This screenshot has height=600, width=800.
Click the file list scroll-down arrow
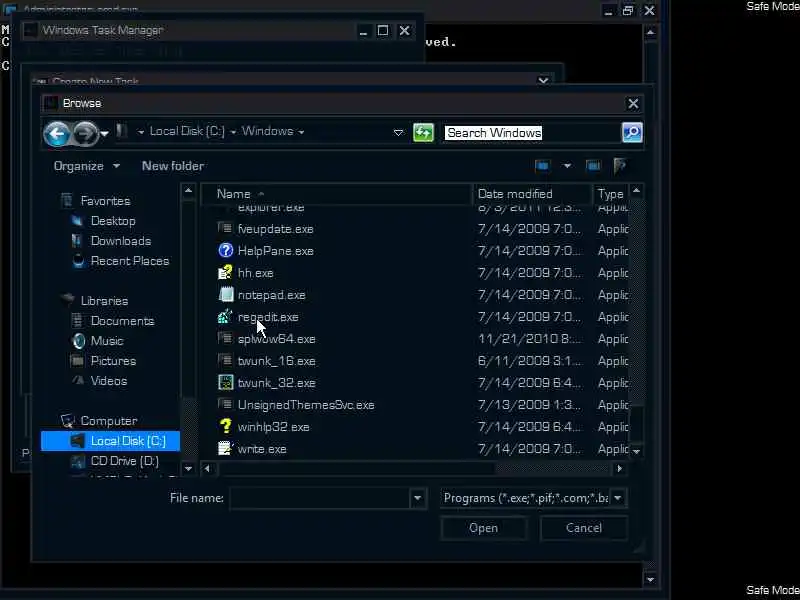click(636, 451)
